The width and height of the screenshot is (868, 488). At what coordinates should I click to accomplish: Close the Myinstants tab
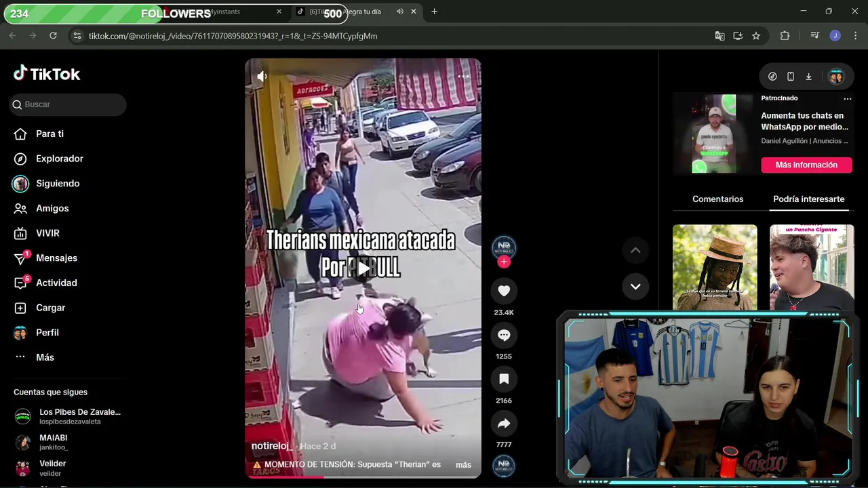[x=279, y=12]
